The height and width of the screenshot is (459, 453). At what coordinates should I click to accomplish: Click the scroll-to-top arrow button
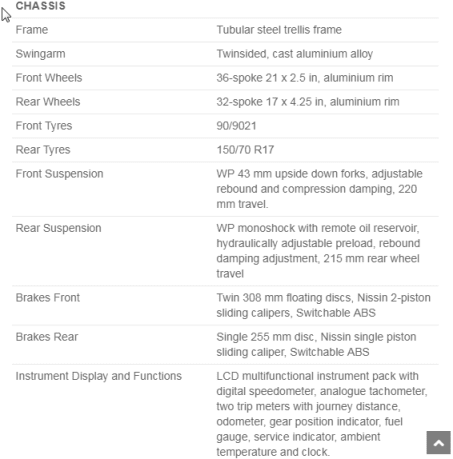(x=438, y=442)
